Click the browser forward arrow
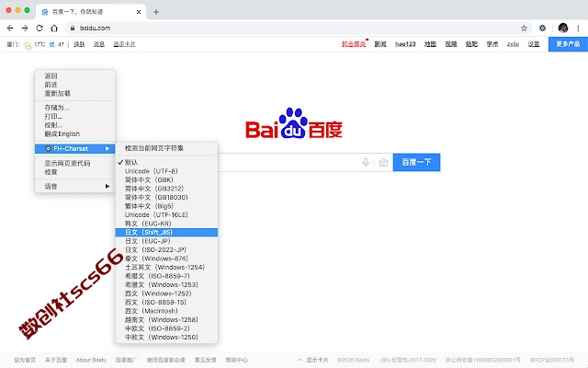 pyautogui.click(x=25, y=28)
